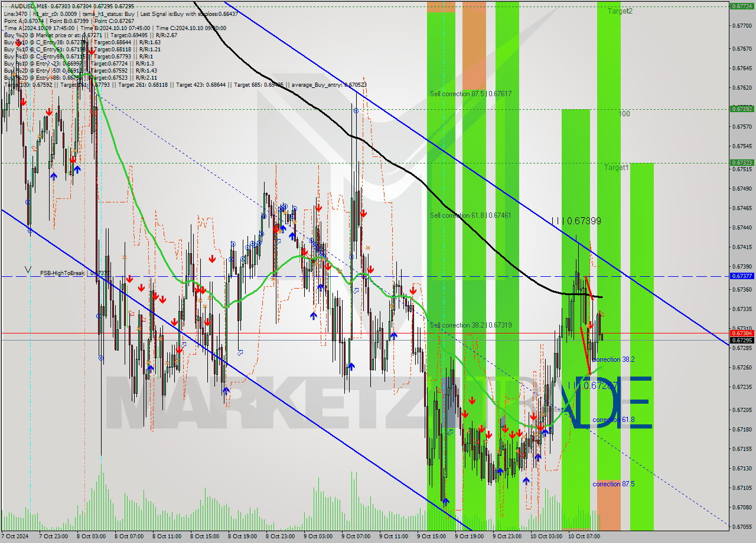
Task: Click the 0.67440 price axis value
Action: click(x=741, y=227)
